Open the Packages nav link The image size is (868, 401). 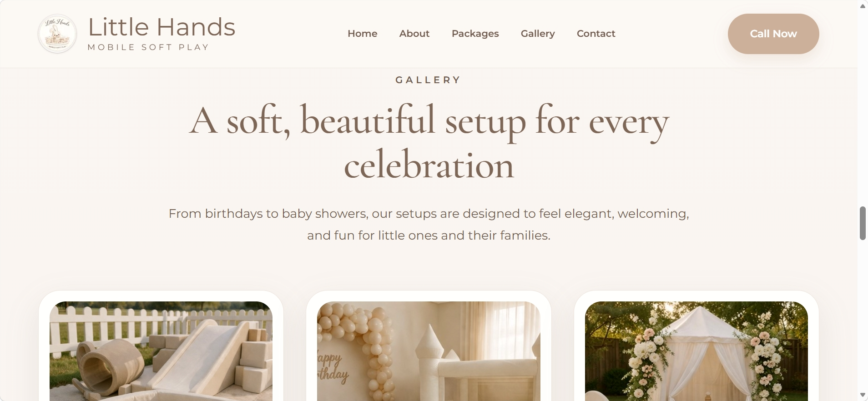(x=475, y=34)
